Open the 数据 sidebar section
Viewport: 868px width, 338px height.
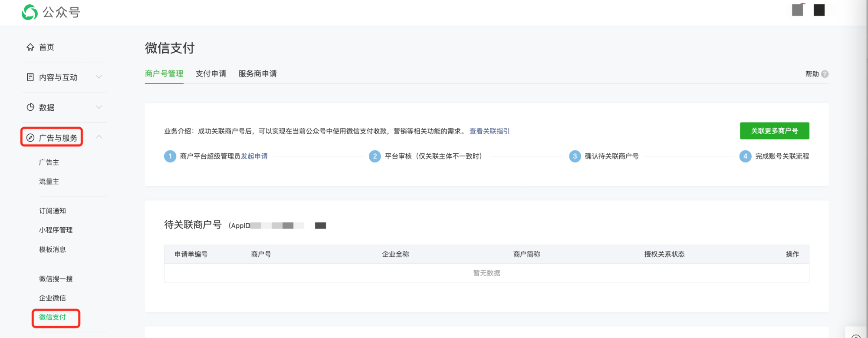tap(46, 108)
